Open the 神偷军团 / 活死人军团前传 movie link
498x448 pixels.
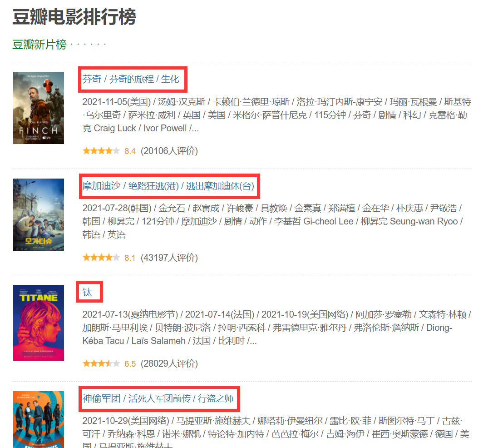pyautogui.click(x=158, y=398)
